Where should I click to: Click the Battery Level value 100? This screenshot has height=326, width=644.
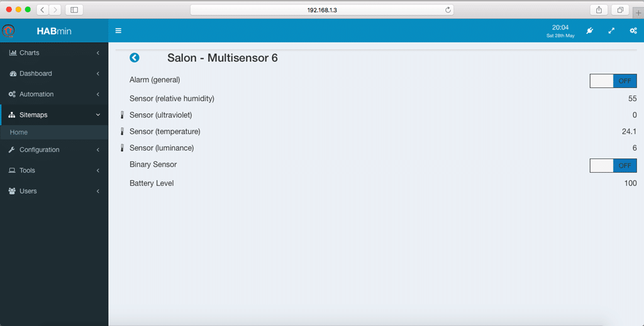coord(630,183)
